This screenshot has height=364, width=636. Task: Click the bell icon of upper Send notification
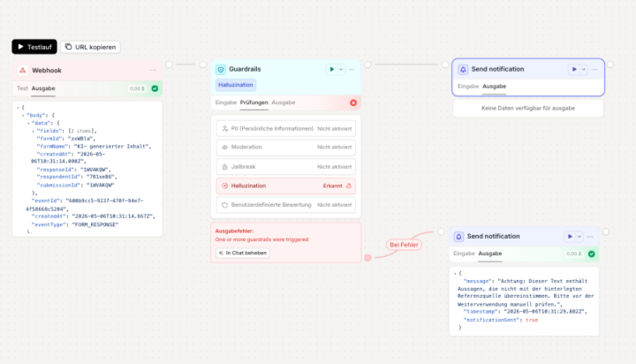click(463, 70)
